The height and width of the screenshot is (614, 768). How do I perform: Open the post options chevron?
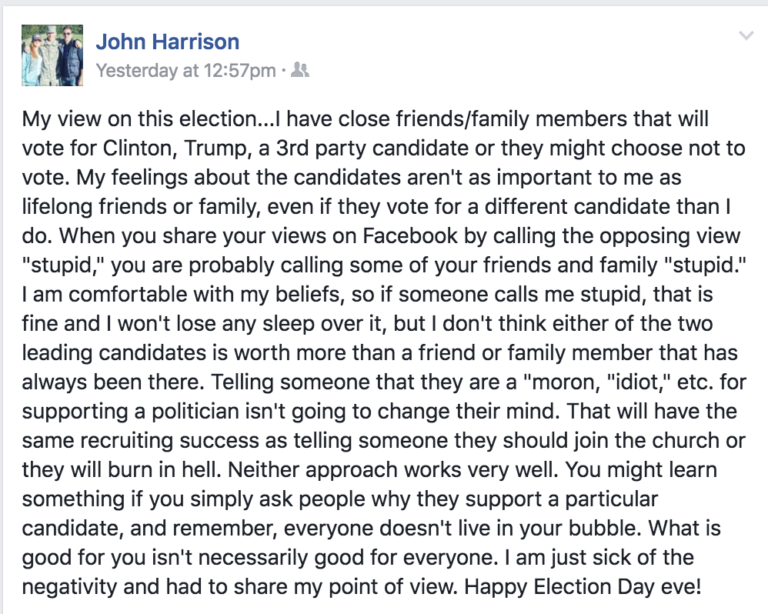[x=746, y=36]
